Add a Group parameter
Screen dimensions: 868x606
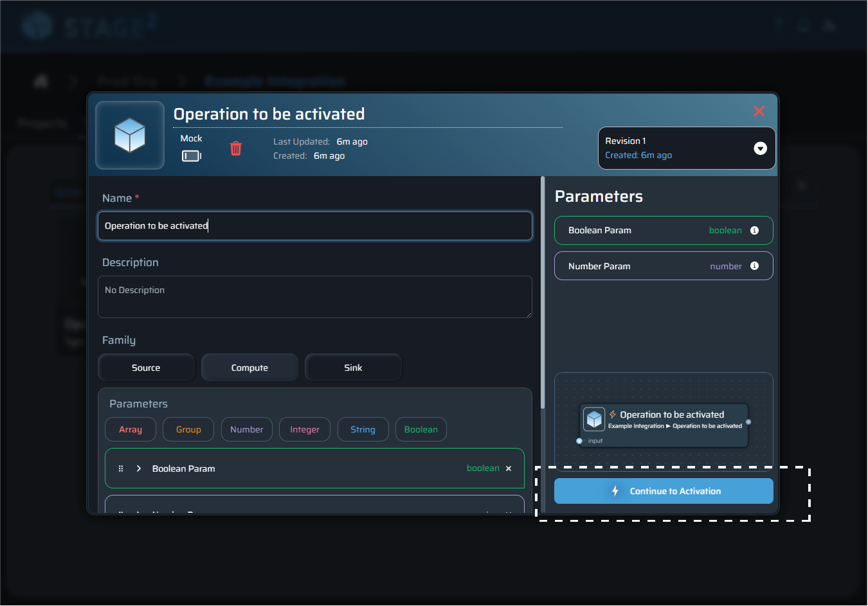188,429
